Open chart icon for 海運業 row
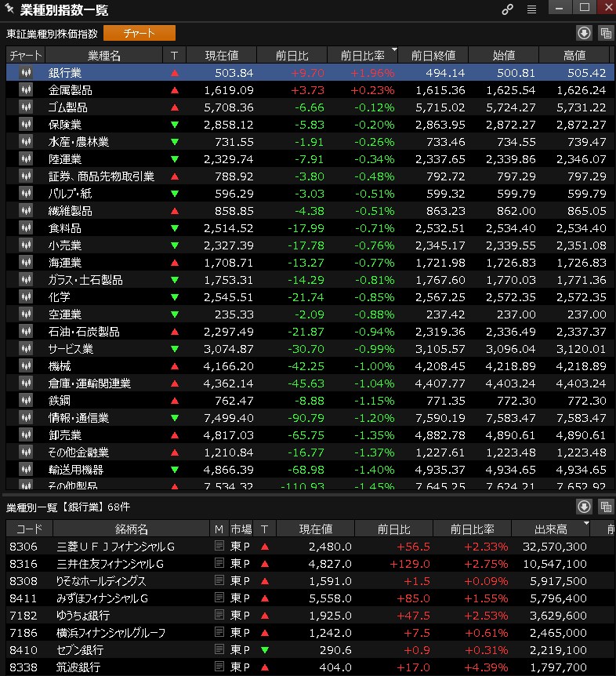 (26, 262)
